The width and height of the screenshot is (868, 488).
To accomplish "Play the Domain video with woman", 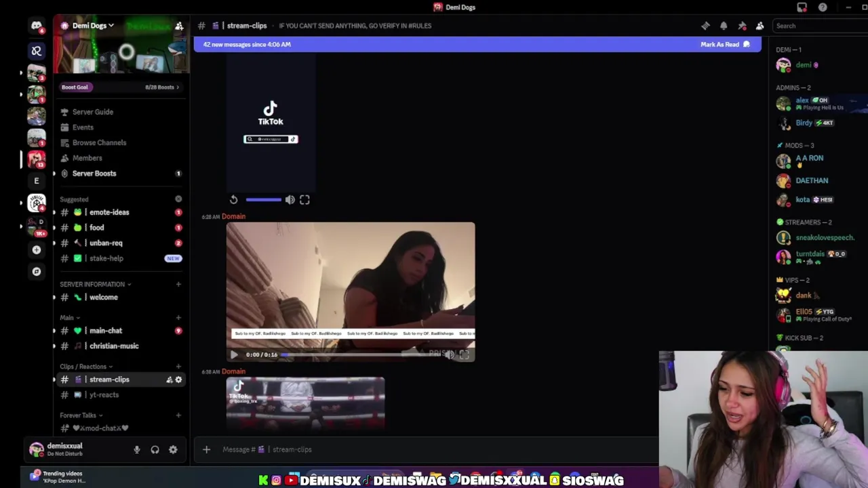I will (234, 354).
